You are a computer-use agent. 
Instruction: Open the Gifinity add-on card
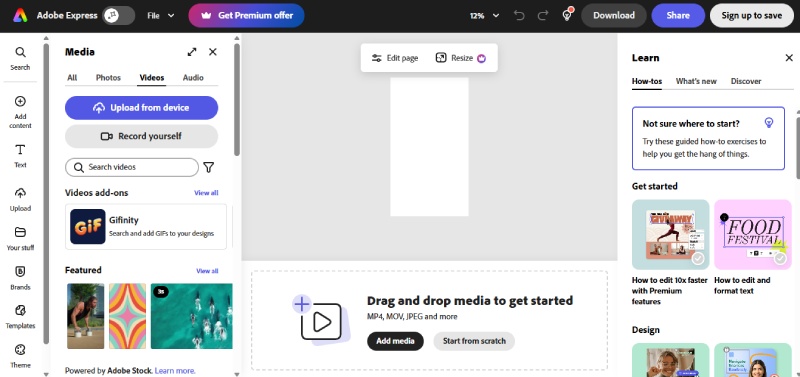(x=146, y=227)
